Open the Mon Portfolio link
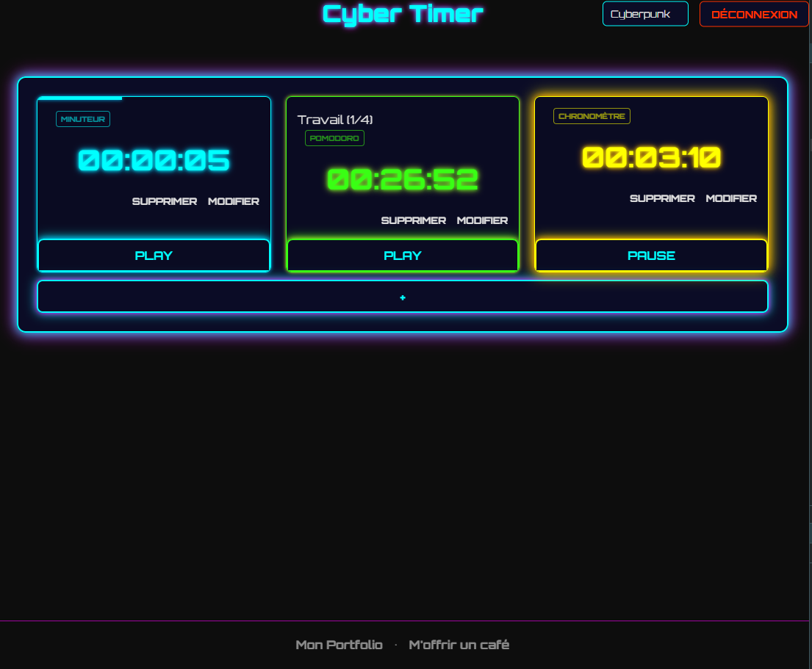Screen dimensions: 812x669 338,645
